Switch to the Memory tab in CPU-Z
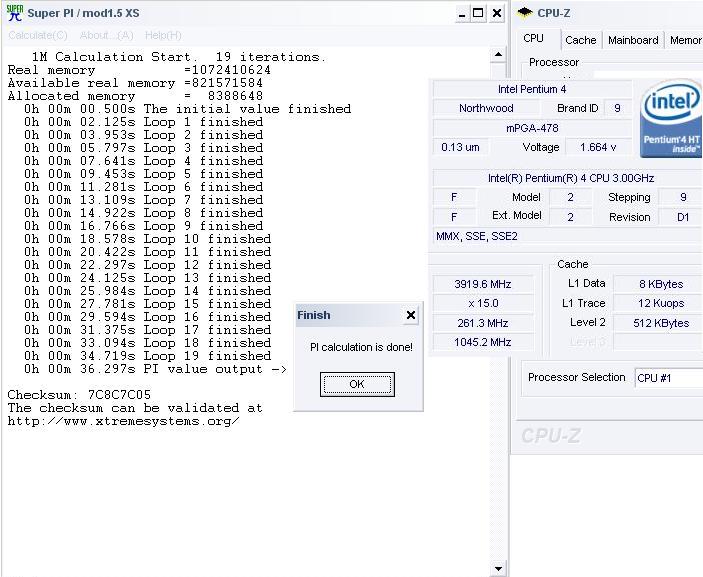This screenshot has height=577, width=703. click(685, 40)
